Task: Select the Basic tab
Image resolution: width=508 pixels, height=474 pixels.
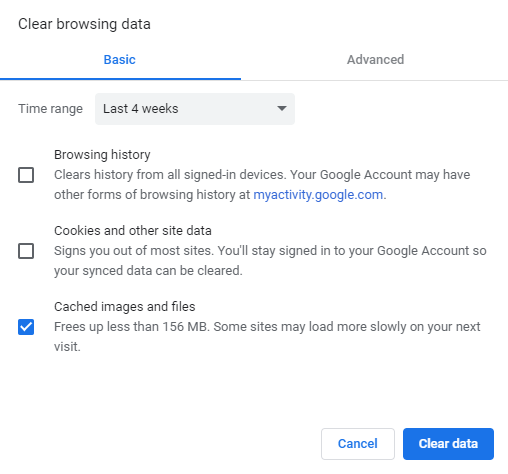Action: 119,60
